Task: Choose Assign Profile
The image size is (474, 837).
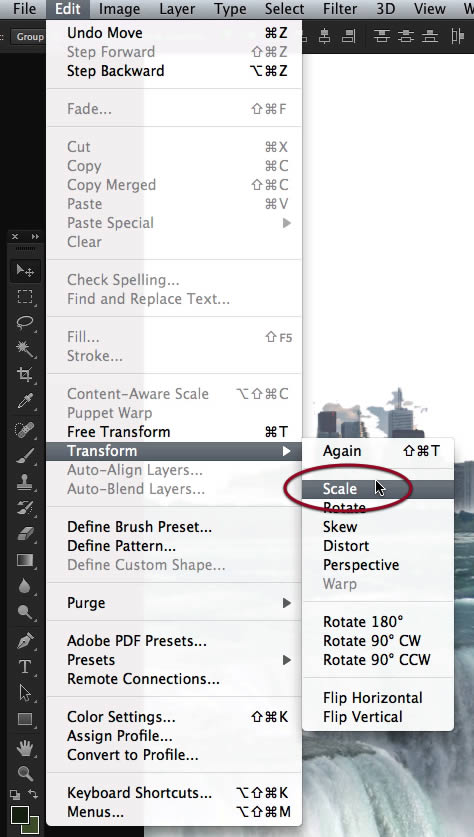Action: pyautogui.click(x=174, y=736)
